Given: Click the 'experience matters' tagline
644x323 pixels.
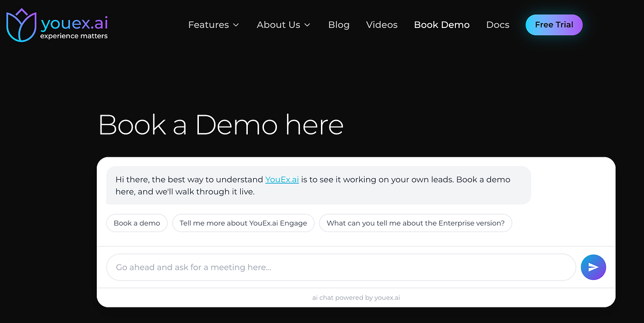Looking at the screenshot, I should (x=74, y=36).
